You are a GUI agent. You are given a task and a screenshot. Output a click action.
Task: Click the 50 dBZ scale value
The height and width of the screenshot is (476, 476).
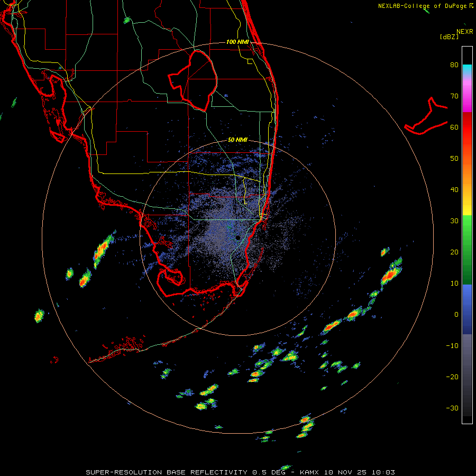point(454,159)
